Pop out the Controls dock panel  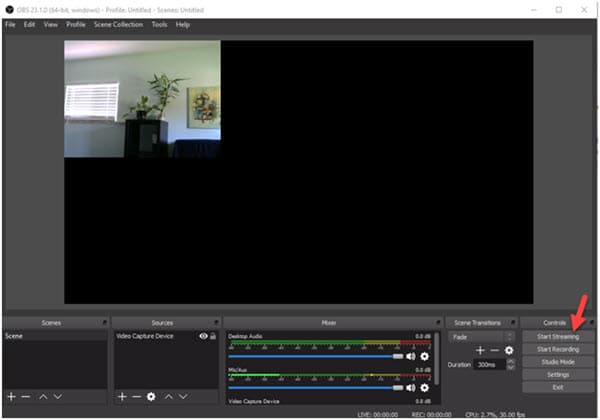(592, 323)
